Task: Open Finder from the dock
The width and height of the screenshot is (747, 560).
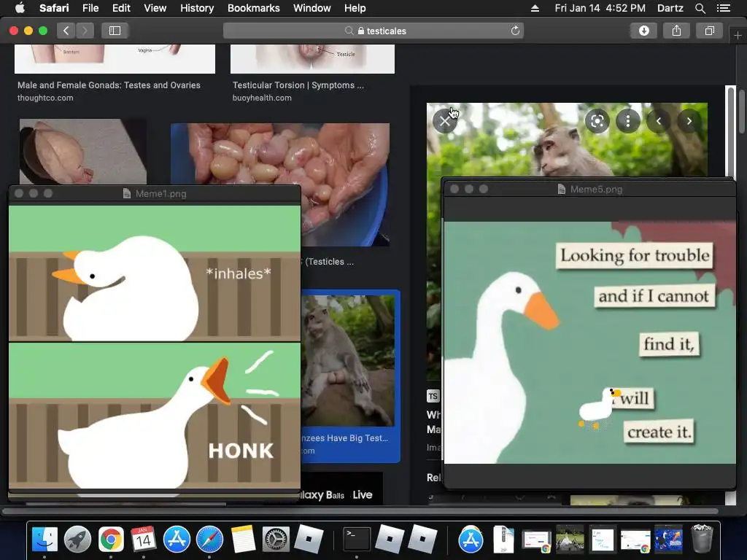Action: 44,540
